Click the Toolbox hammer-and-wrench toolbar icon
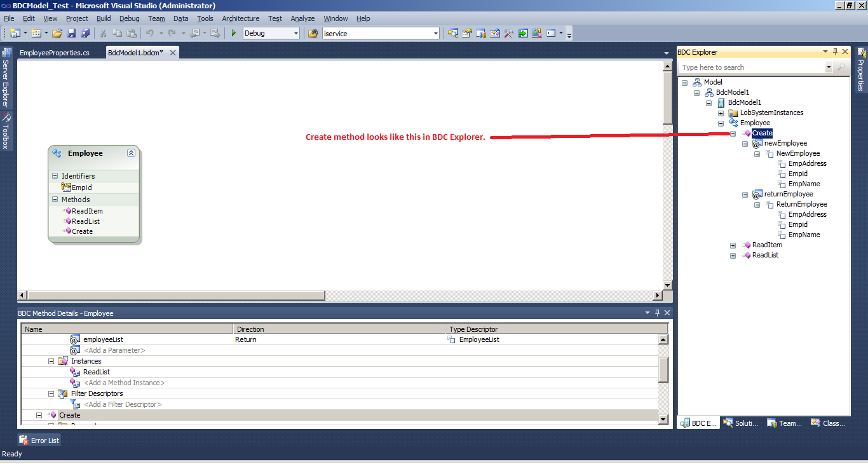868x464 pixels. (508, 33)
